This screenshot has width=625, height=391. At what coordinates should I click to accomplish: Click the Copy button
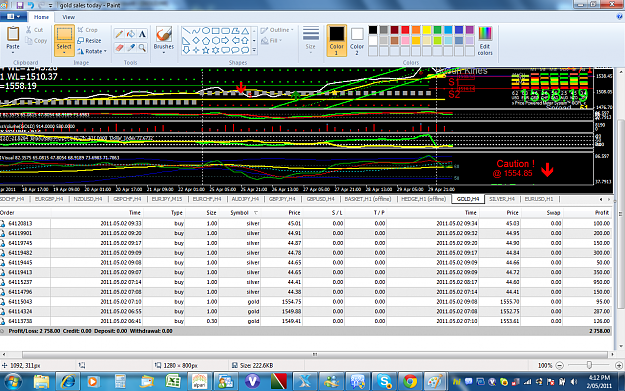[36, 41]
